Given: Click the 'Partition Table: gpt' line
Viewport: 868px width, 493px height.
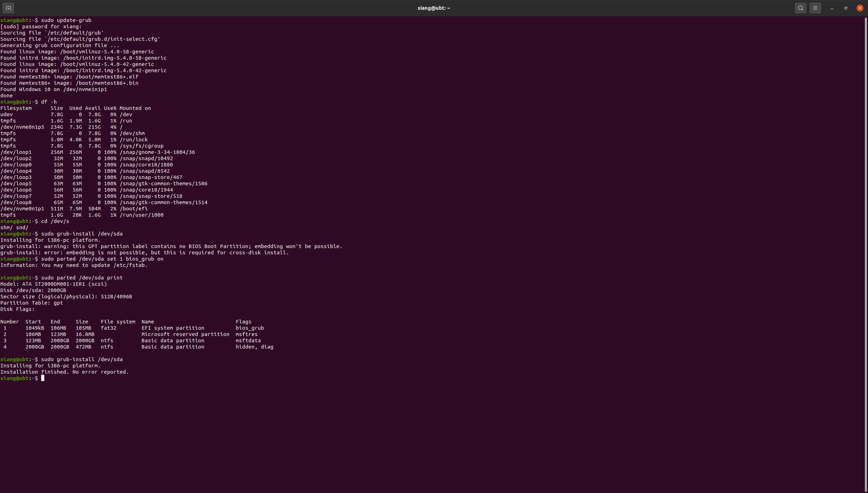Looking at the screenshot, I should coord(32,303).
